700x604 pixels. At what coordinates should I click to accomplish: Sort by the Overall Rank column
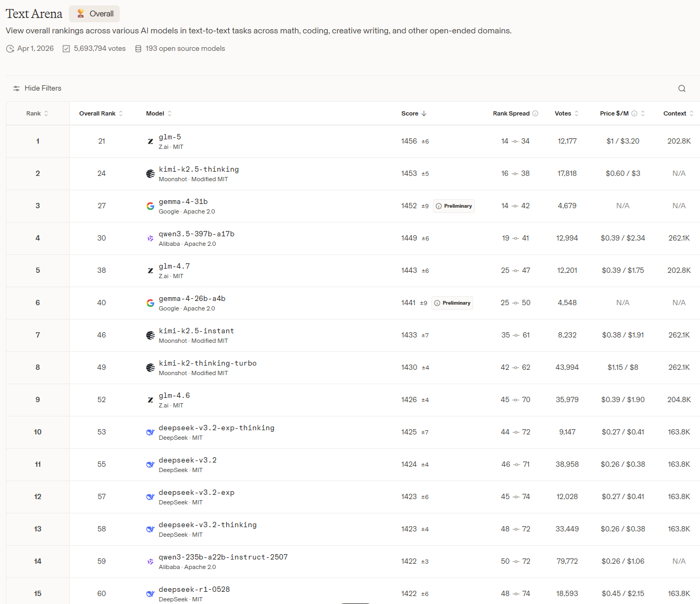pyautogui.click(x=101, y=113)
